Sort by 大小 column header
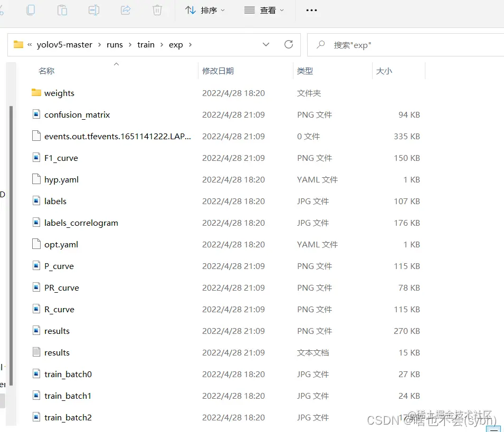The width and height of the screenshot is (504, 432). coord(384,71)
